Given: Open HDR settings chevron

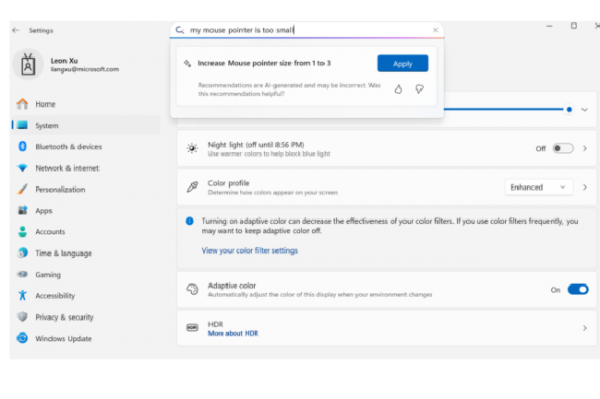Looking at the screenshot, I should 585,328.
